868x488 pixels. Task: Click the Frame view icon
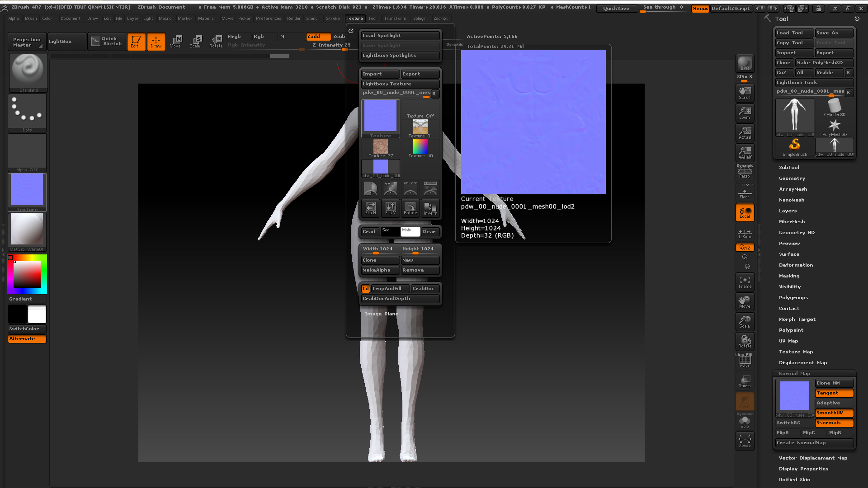click(x=745, y=282)
